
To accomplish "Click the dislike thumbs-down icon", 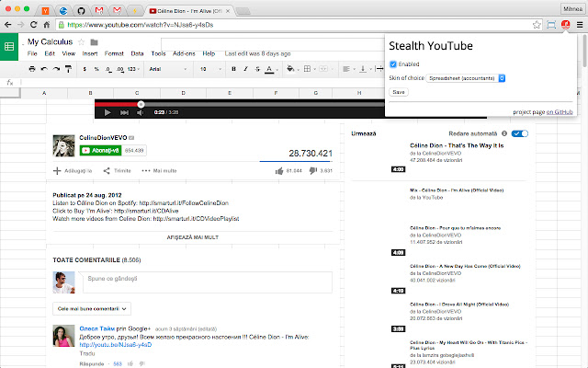I will click(x=312, y=171).
